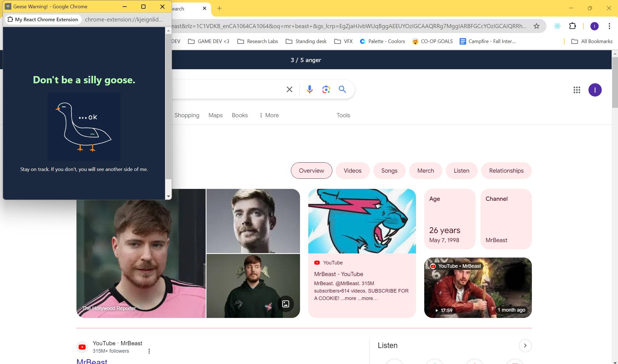
Task: Open the MrBeast - YouTube link
Action: click(338, 274)
